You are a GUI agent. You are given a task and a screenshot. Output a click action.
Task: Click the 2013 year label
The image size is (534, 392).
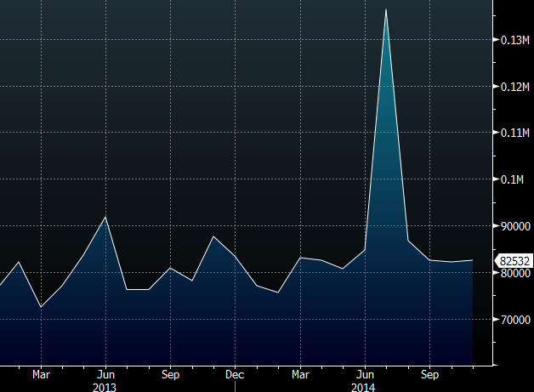(105, 388)
